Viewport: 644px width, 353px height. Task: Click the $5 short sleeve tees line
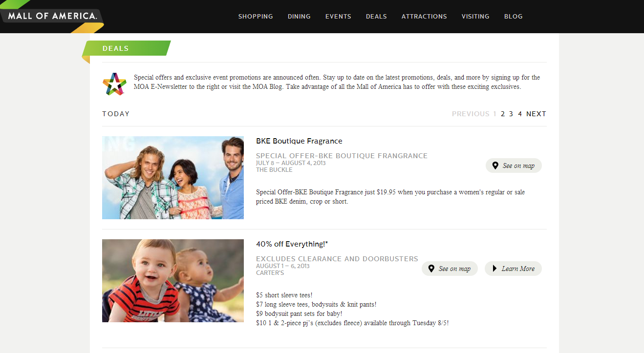click(284, 295)
